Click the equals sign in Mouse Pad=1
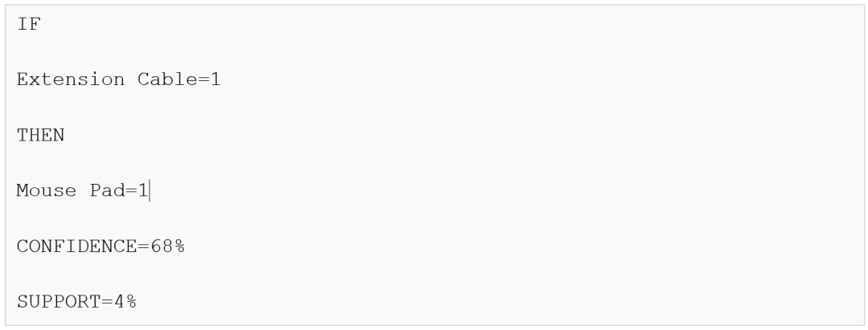 [133, 189]
